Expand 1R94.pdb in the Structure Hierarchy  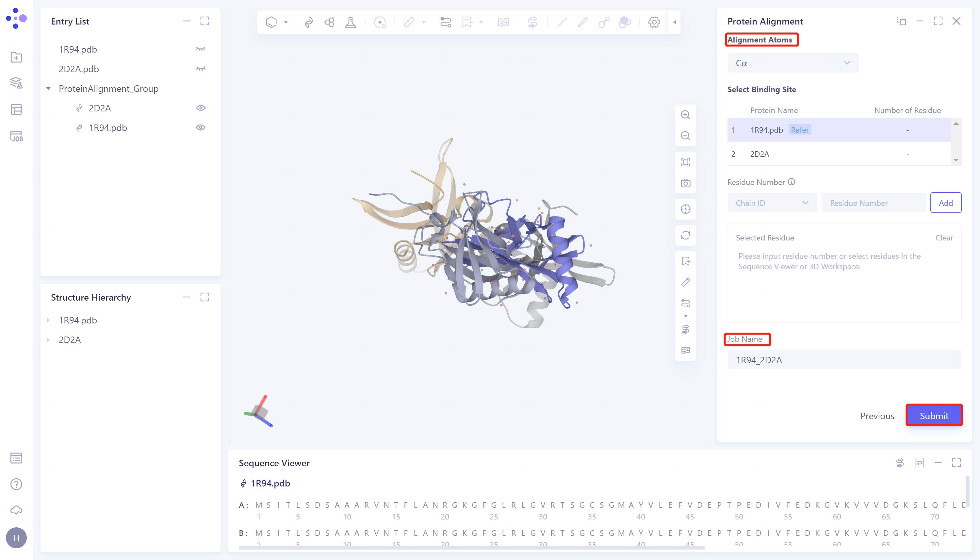click(48, 320)
